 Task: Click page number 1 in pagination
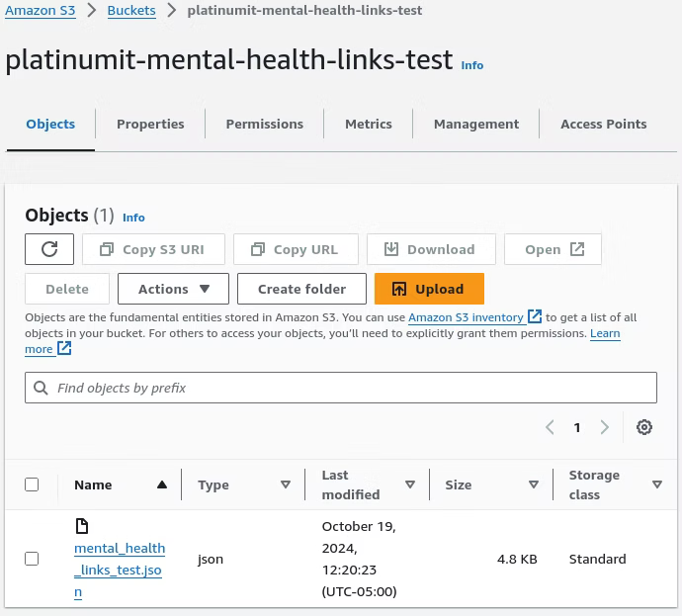(x=577, y=427)
